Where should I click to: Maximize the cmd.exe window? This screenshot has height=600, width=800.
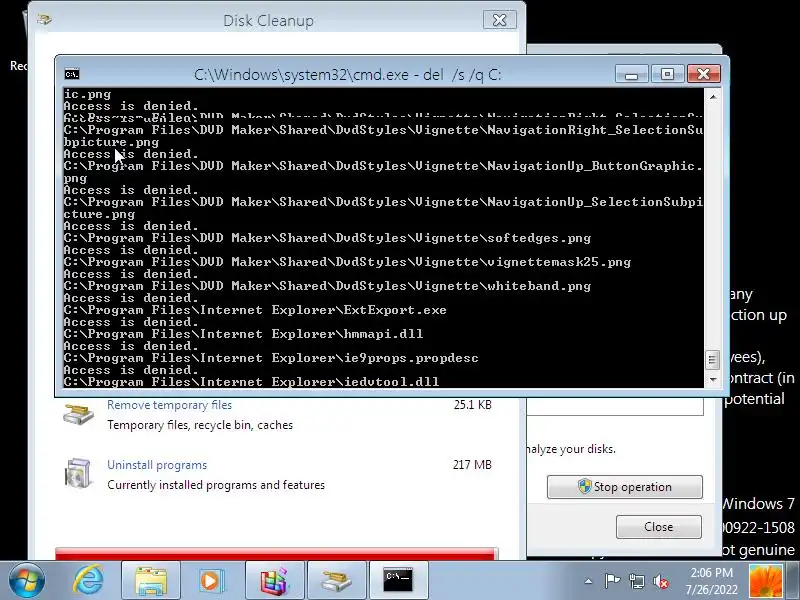[667, 74]
